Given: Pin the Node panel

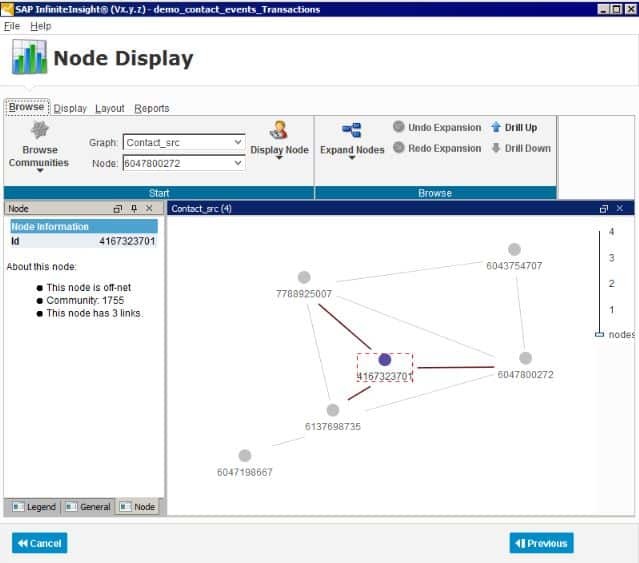Looking at the screenshot, I should pos(134,209).
